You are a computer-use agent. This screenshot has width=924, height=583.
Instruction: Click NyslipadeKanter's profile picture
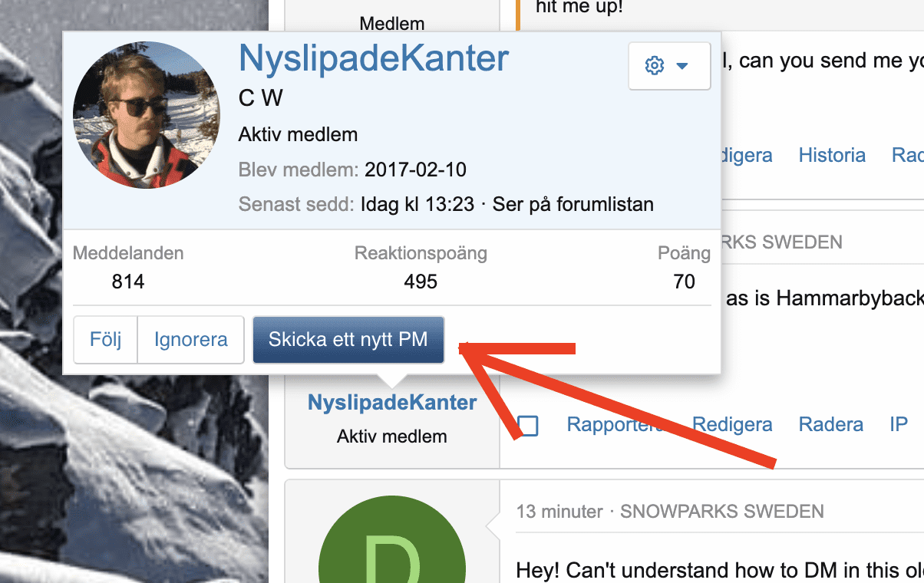pos(146,115)
